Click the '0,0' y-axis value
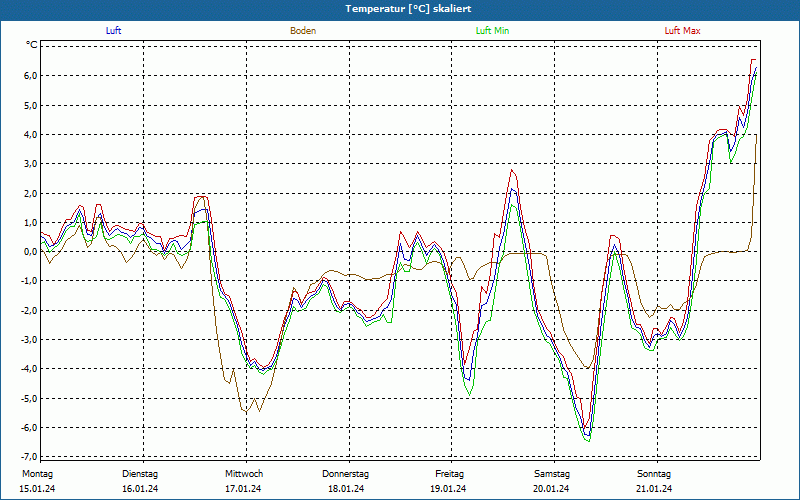Viewport: 800px width, 500px height. point(31,252)
